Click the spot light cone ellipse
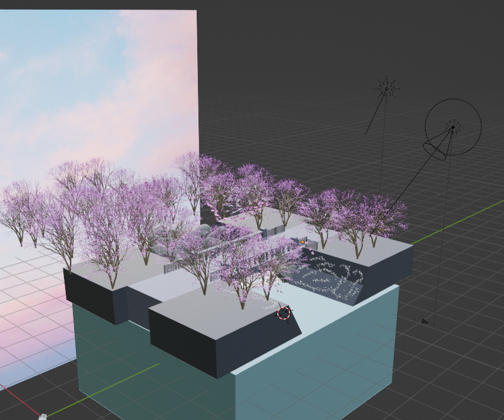 434,151
